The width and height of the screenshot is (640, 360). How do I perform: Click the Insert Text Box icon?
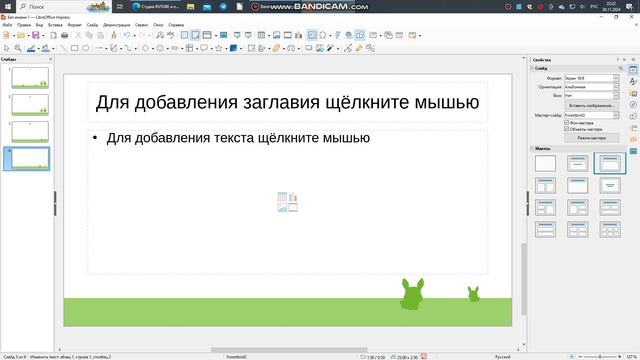click(x=311, y=36)
